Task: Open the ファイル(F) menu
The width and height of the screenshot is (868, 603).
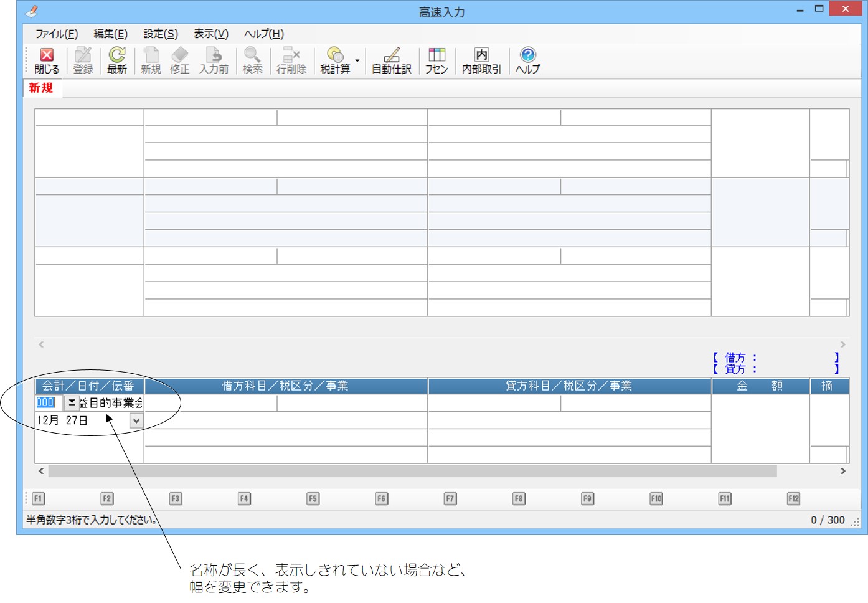Action: tap(56, 34)
